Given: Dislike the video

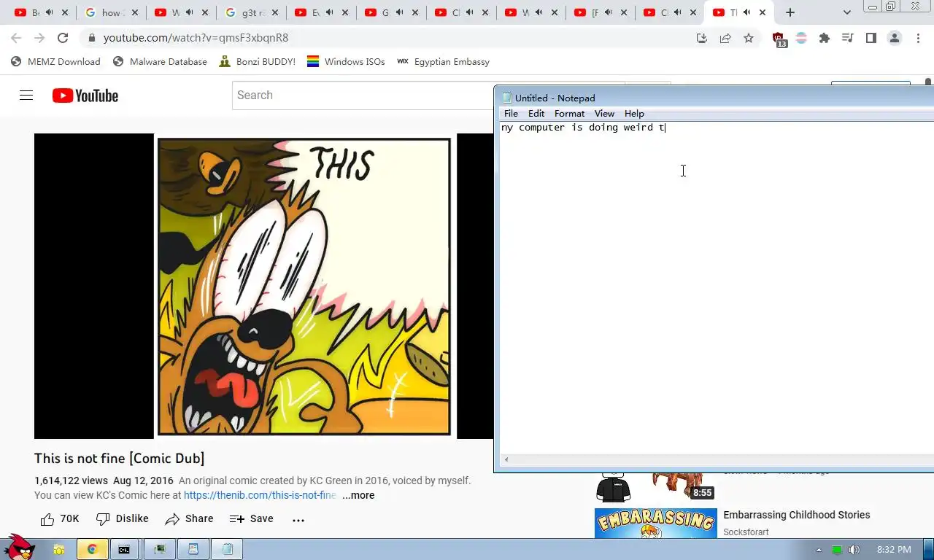Looking at the screenshot, I should tap(123, 519).
